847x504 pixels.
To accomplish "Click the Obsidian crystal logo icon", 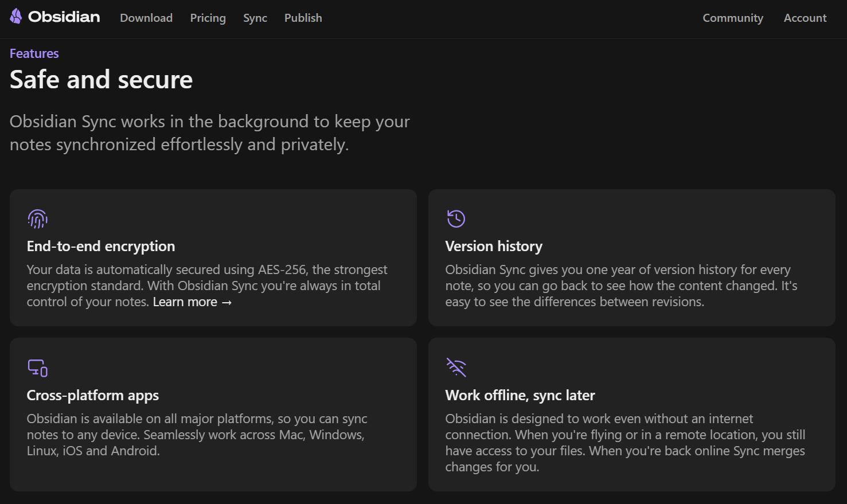I will coord(16,17).
